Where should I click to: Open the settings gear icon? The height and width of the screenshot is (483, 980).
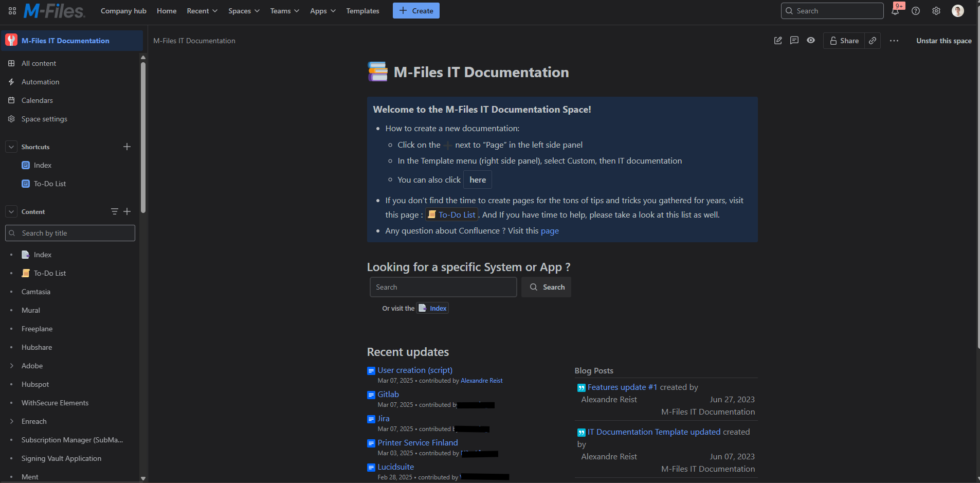936,11
